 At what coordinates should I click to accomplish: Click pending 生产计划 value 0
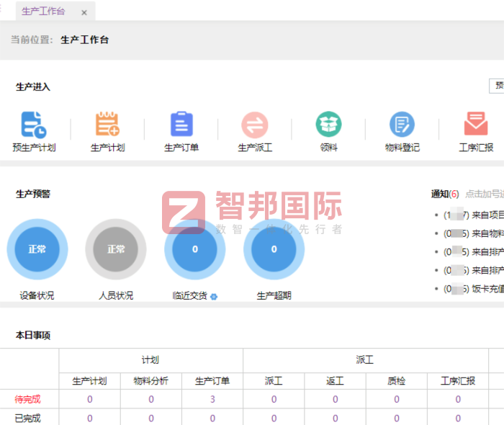click(x=90, y=399)
